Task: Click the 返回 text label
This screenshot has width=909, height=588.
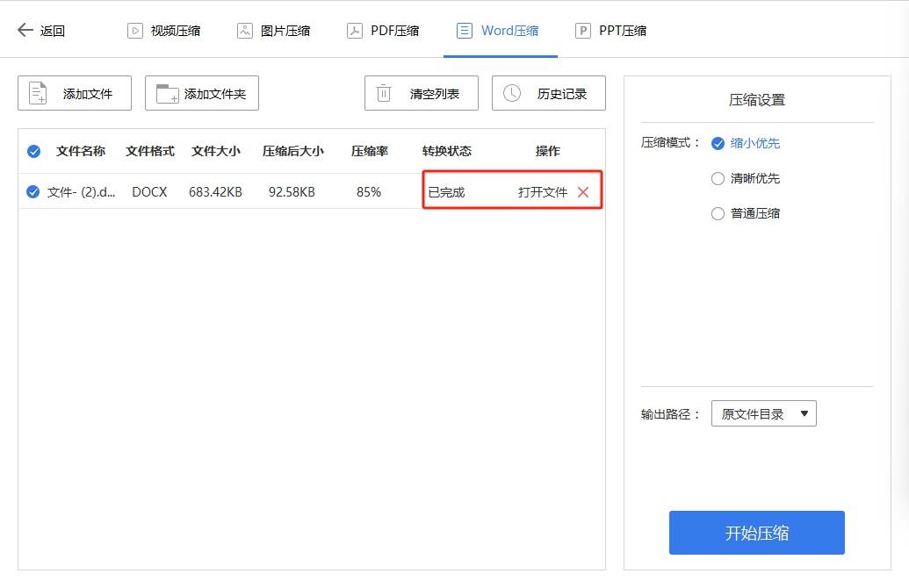Action: (x=52, y=31)
